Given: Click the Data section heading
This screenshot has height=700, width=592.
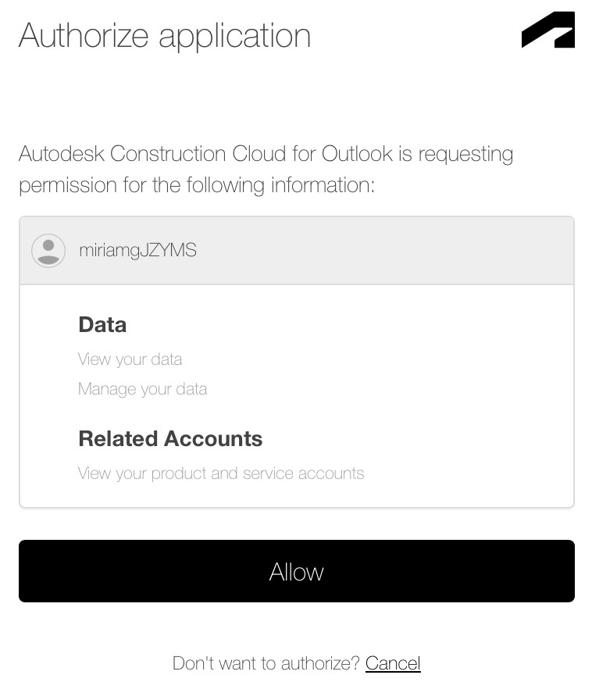Looking at the screenshot, I should [102, 325].
